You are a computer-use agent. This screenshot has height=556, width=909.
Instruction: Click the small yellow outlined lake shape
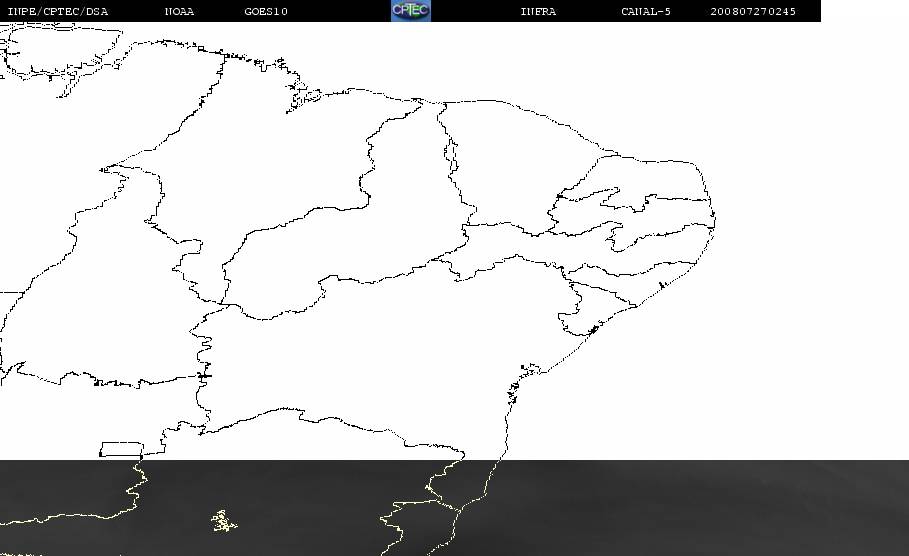pos(224,521)
